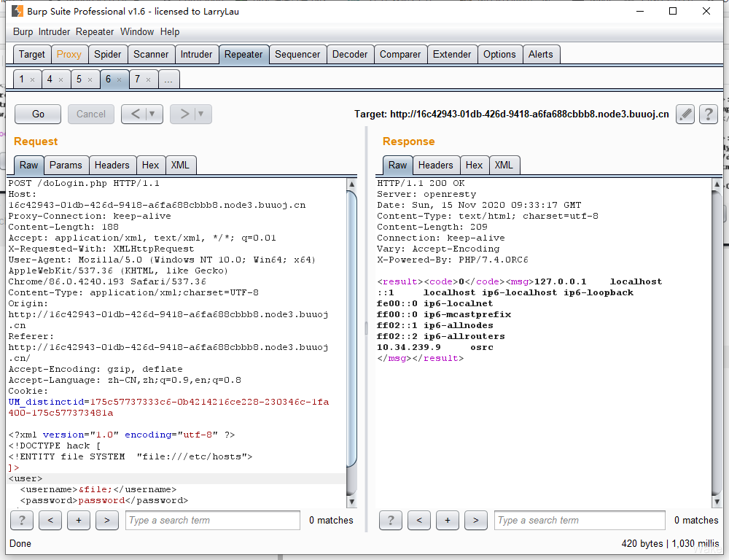
Task: Switch to the Spider tab
Action: point(107,55)
